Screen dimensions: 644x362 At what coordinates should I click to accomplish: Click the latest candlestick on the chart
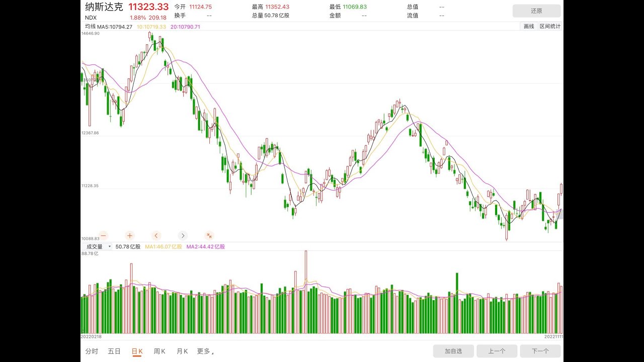pos(561,189)
